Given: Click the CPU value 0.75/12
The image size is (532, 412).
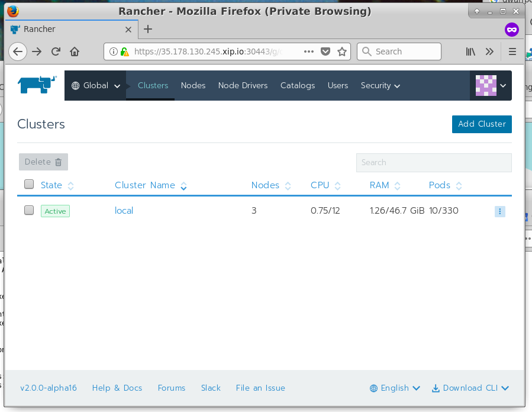Looking at the screenshot, I should 325,211.
